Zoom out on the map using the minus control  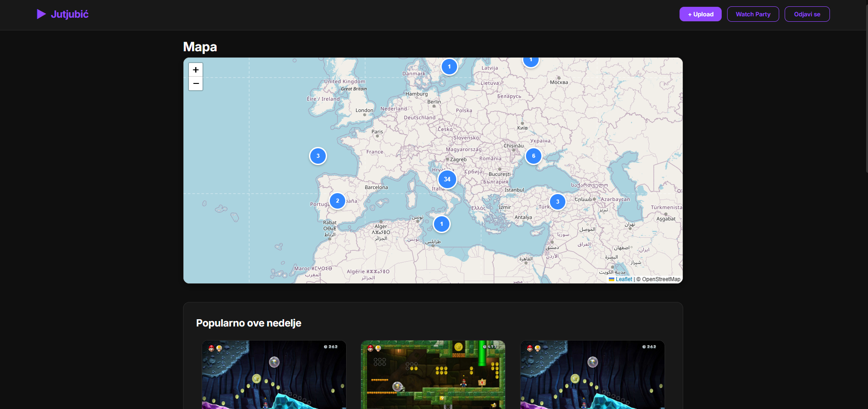tap(195, 83)
